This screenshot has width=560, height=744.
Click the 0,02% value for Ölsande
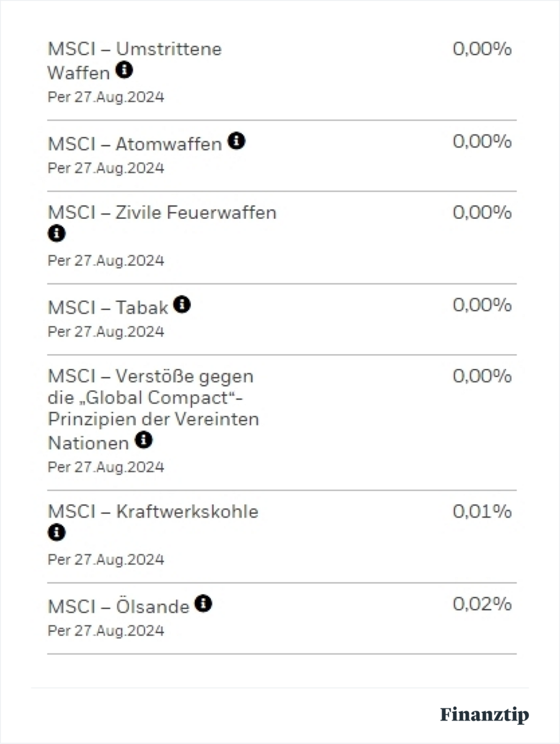tap(482, 604)
